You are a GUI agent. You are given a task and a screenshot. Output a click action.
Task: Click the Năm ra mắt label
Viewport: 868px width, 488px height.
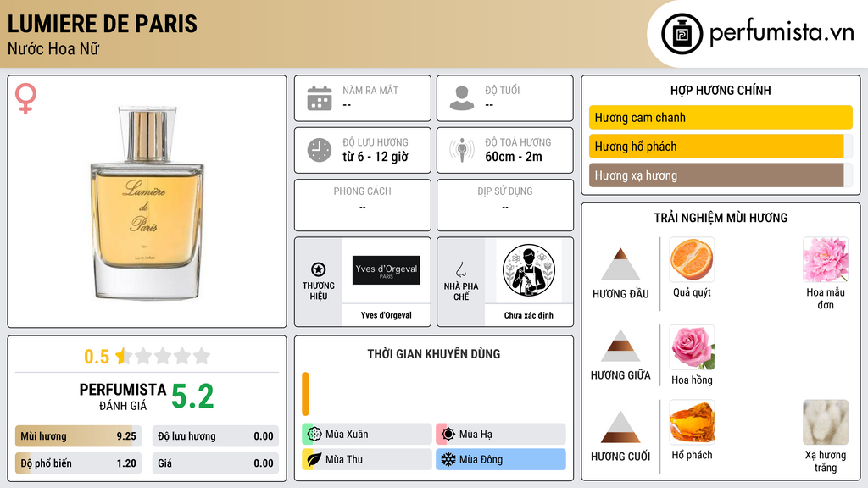pyautogui.click(x=370, y=90)
